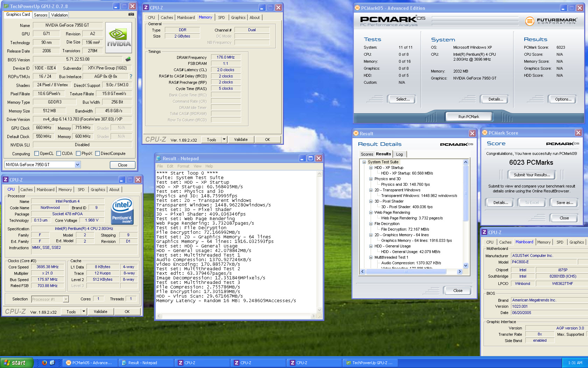Open the File menu in Notepad
This screenshot has width=588, height=368.
coord(160,166)
